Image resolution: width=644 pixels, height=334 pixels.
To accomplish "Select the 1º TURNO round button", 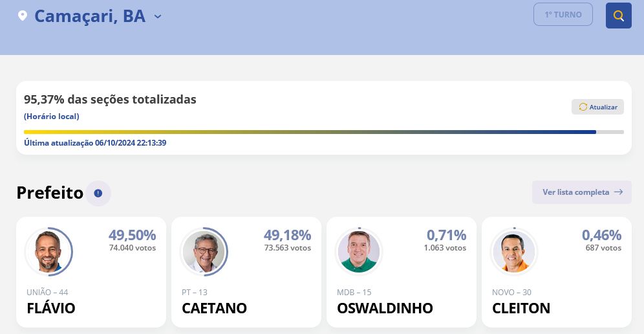I will click(563, 14).
